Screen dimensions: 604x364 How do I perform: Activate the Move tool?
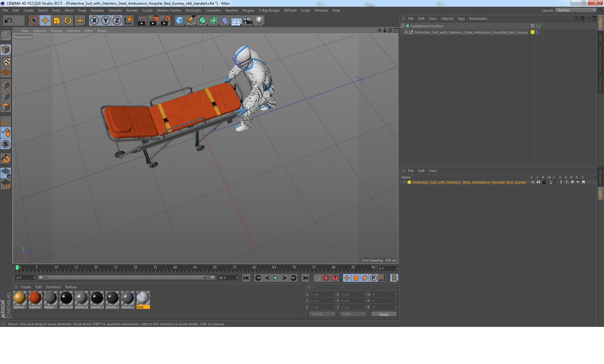click(x=45, y=21)
